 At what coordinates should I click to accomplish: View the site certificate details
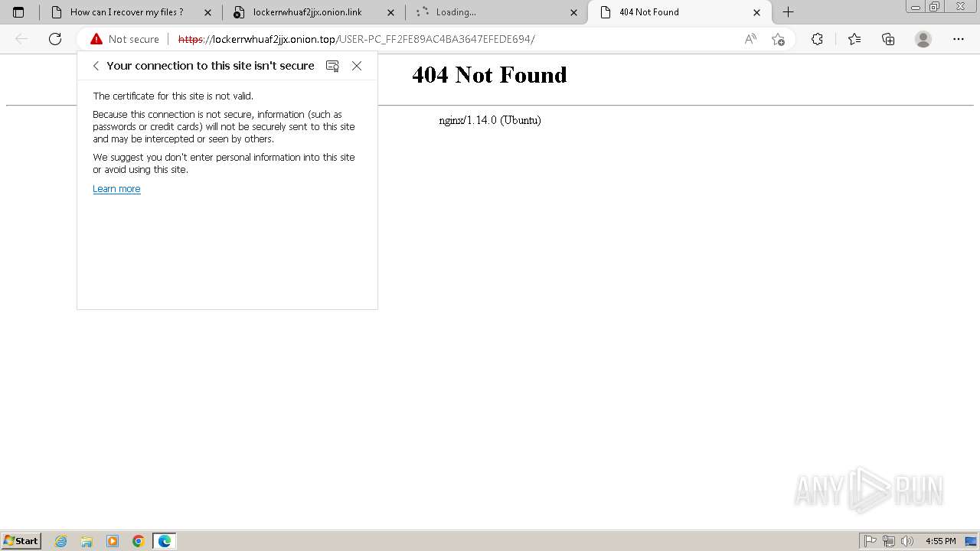(332, 66)
